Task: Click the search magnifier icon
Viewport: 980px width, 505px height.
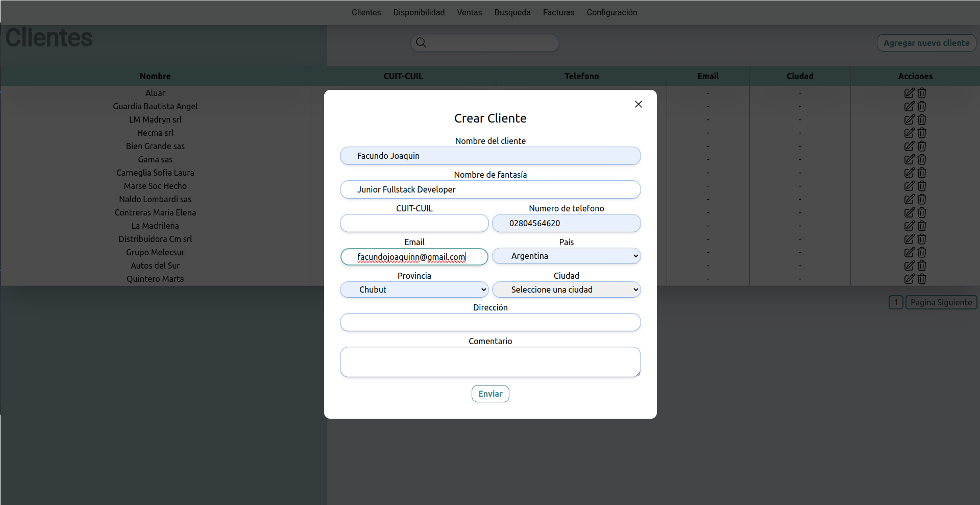Action: [x=421, y=42]
